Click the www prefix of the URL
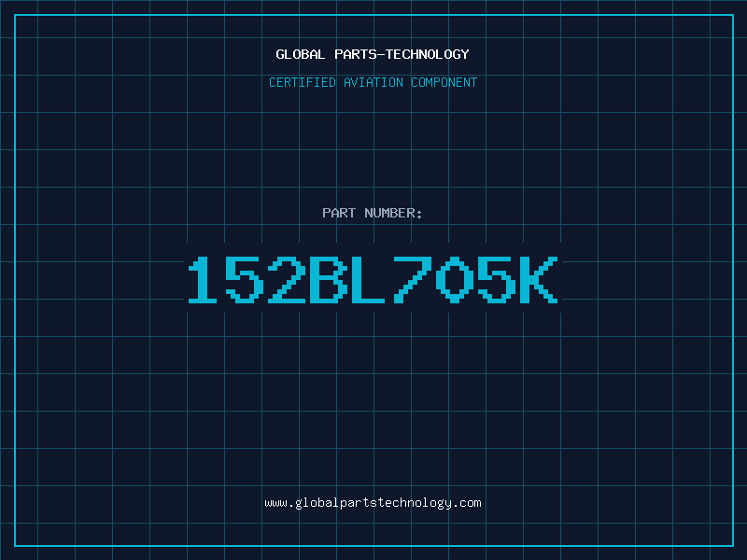 click(275, 503)
